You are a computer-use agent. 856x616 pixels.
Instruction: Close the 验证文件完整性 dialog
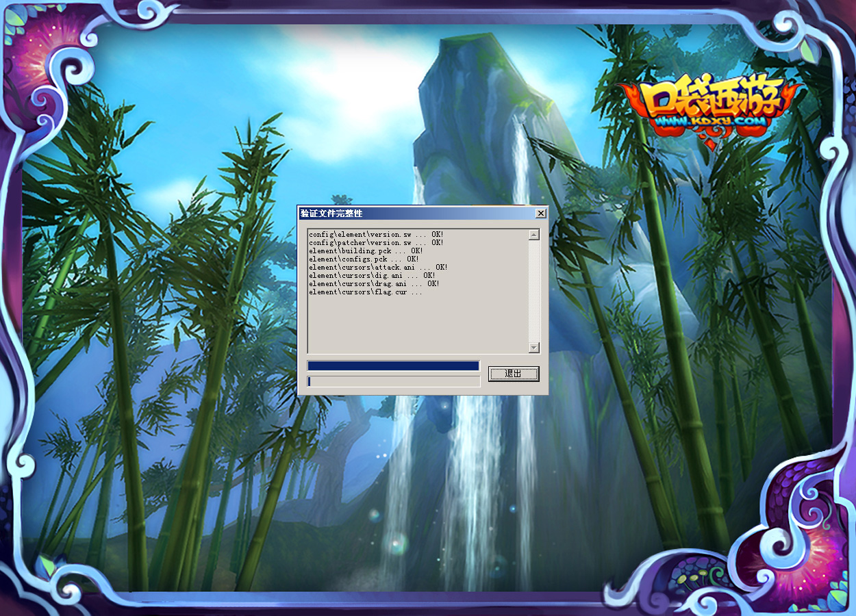coord(540,214)
